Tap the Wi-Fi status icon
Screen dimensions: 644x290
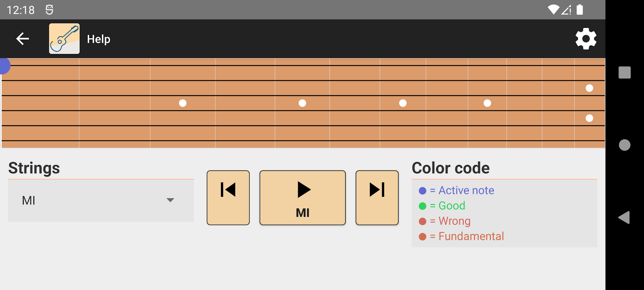point(553,9)
